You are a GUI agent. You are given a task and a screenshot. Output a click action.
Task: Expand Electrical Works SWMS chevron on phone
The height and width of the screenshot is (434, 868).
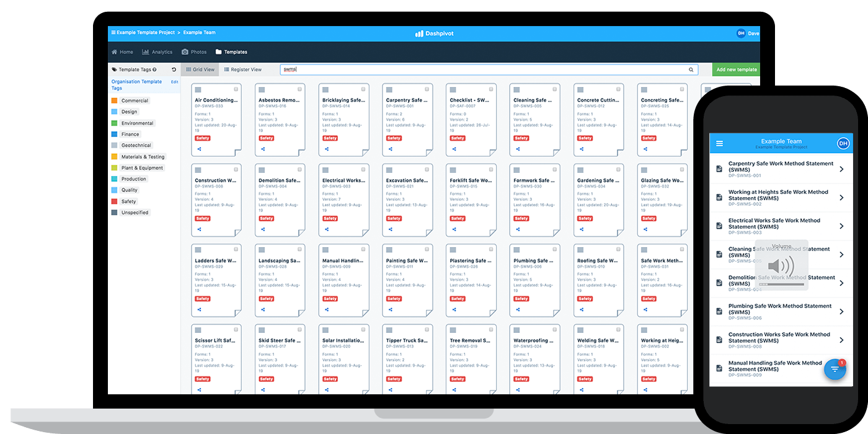coord(841,226)
